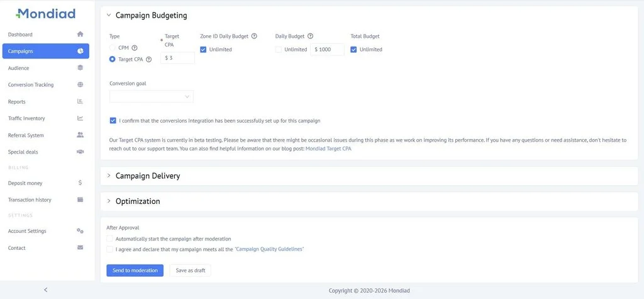The width and height of the screenshot is (644, 299).
Task: Click the Save as draft button
Action: pyautogui.click(x=190, y=270)
